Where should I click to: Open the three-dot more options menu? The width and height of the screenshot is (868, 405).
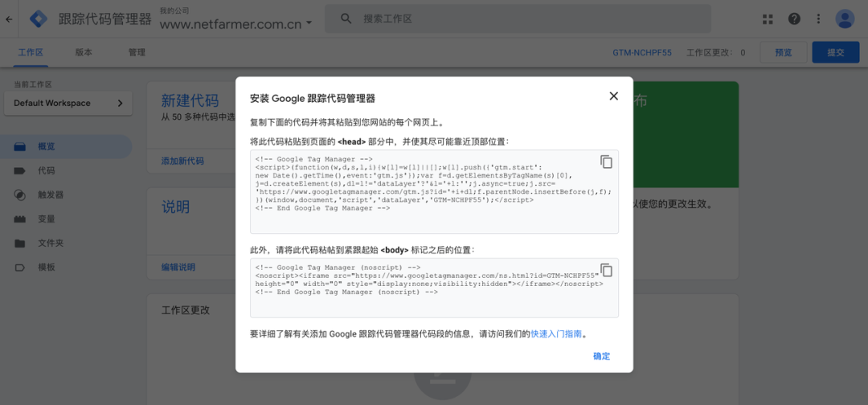pyautogui.click(x=819, y=18)
